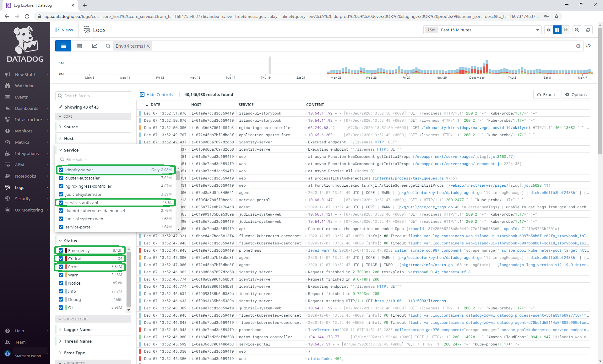Uncheck nginx-ingress-controller service
Screen dimensions: 603x364
point(61,186)
